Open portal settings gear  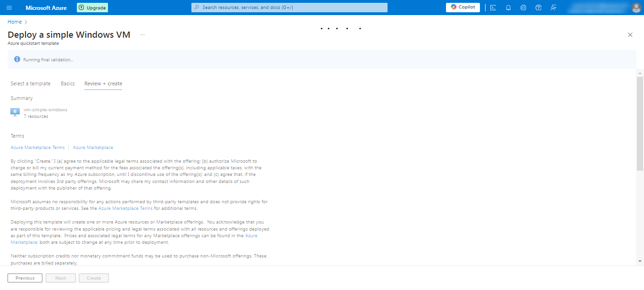(x=523, y=8)
